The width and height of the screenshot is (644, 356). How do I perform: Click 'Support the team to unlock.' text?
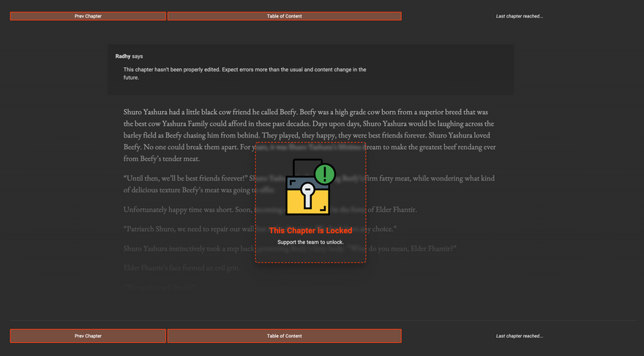point(310,242)
